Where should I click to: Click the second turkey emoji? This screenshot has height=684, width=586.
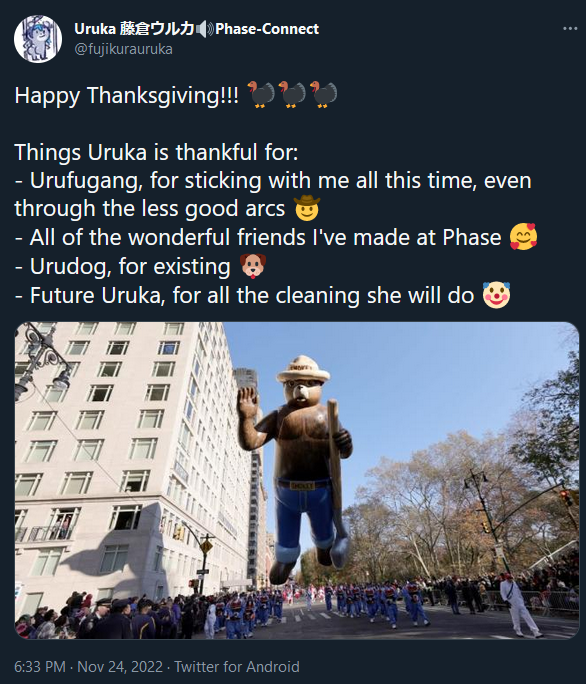click(x=292, y=94)
